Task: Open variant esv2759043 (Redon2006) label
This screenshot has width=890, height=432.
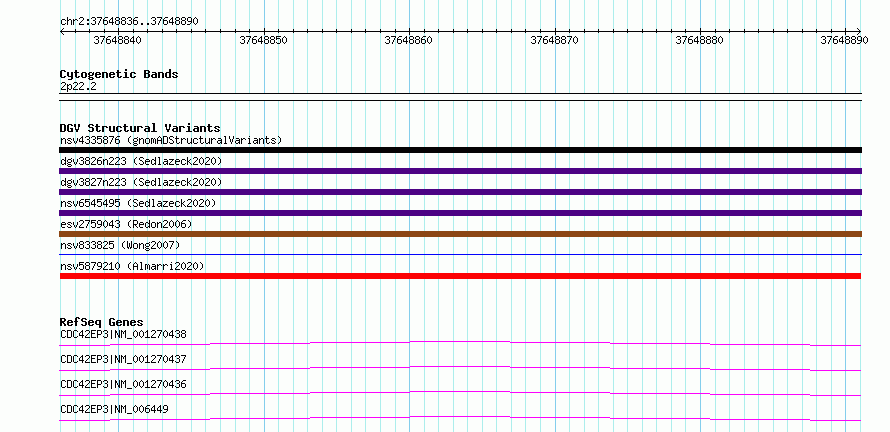Action: (x=126, y=224)
